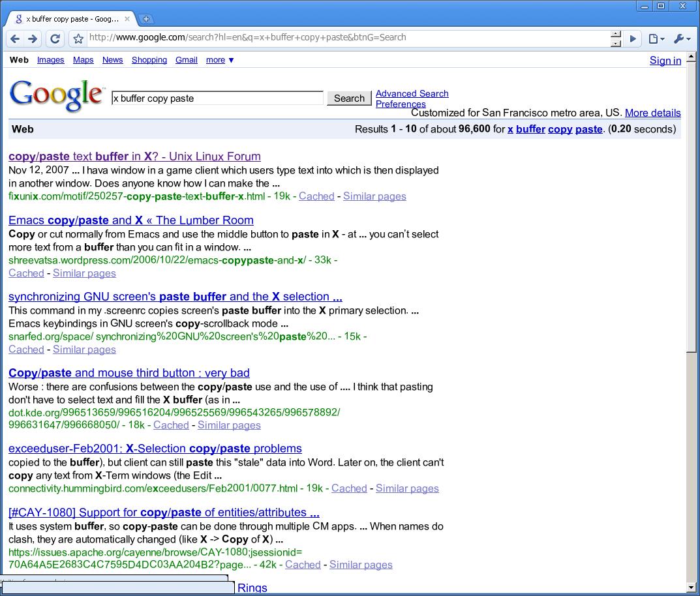The image size is (700, 596).
Task: Click the green connectivity.hummingbird.com URL text
Action: 153,488
